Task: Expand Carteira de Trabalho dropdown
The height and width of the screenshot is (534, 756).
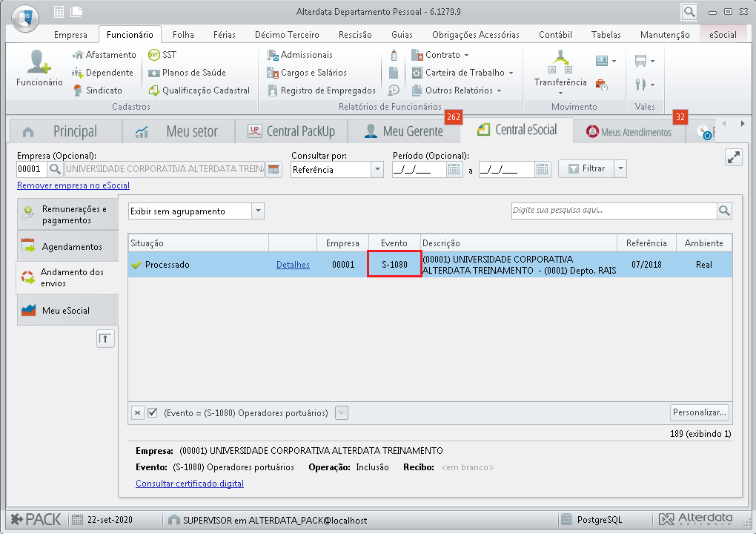Action: 511,73
